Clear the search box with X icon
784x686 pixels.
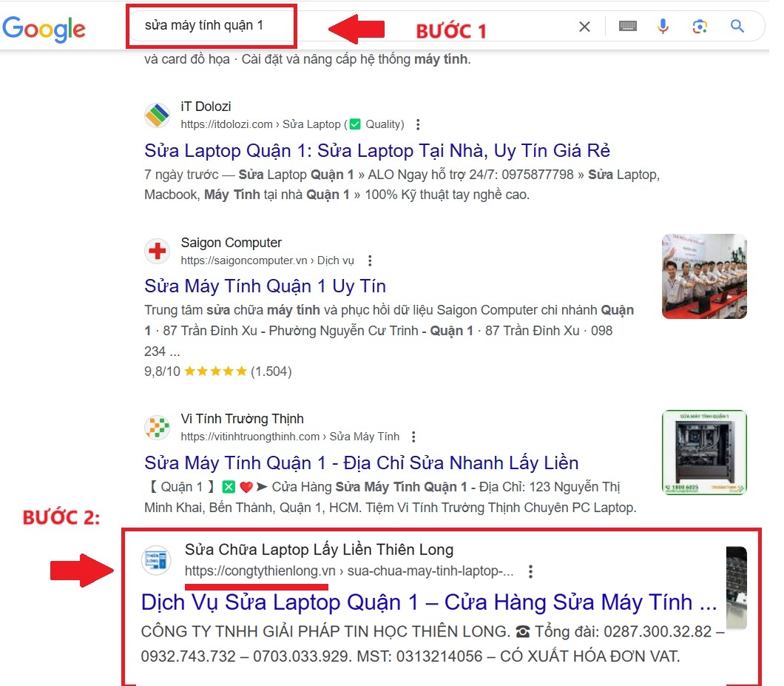coord(584,27)
